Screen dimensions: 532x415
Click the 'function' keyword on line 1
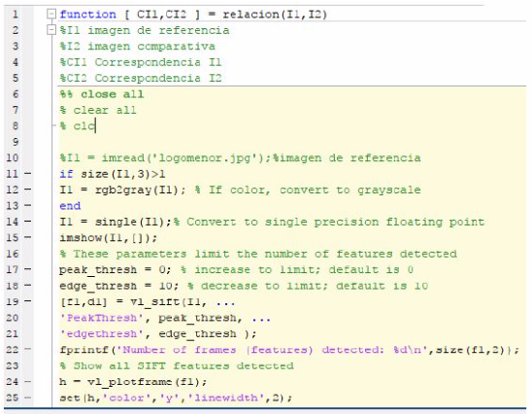(x=88, y=15)
